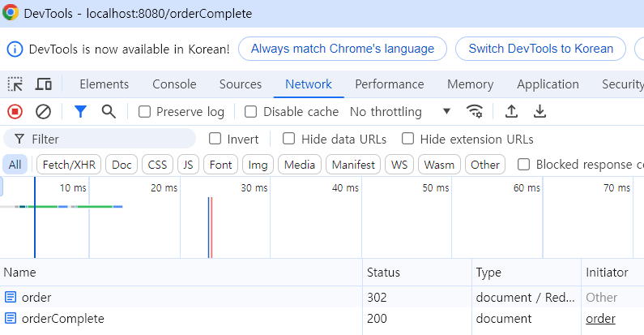644x335 pixels.
Task: Stop recording the network log
Action: coord(15,112)
